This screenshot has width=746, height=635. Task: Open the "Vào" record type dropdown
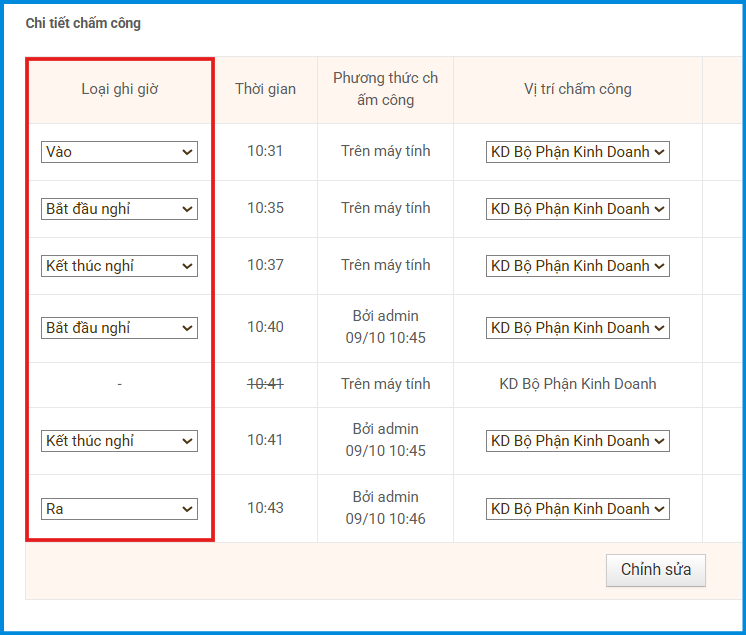119,152
